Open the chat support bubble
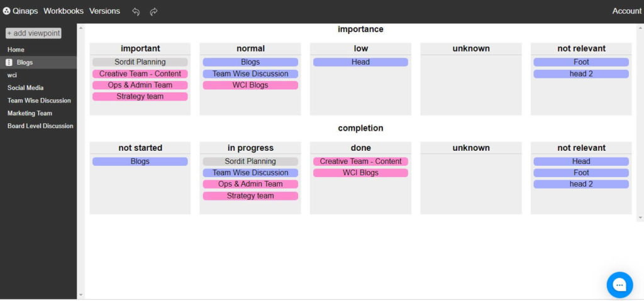 pyautogui.click(x=619, y=285)
